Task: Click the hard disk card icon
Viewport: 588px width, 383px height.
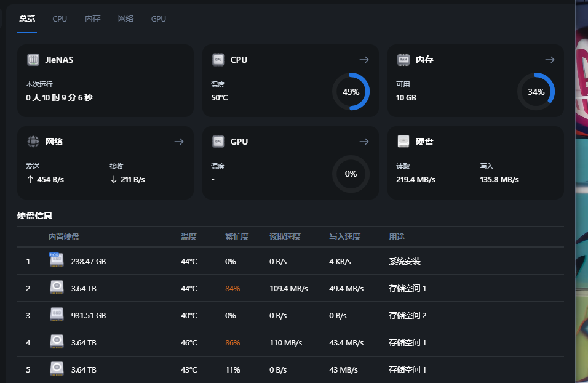Action: [403, 142]
